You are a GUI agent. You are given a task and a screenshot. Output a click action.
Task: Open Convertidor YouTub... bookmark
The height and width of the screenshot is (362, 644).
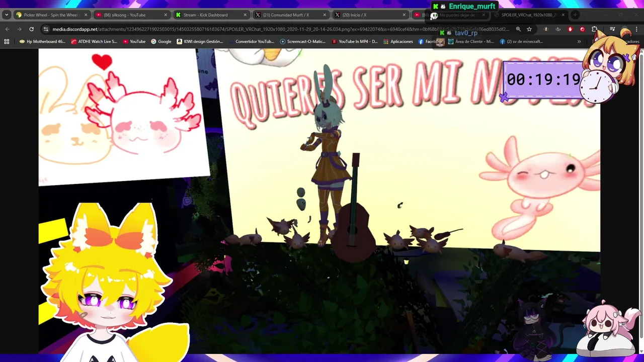click(x=251, y=42)
